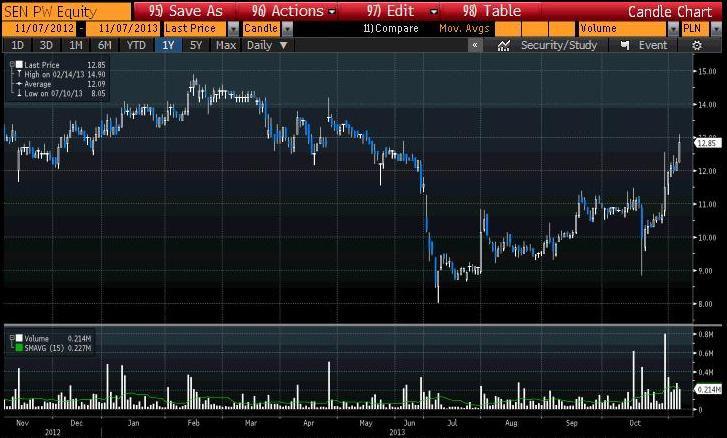The height and width of the screenshot is (438, 727).
Task: Open the Last Price field dropdown arrow
Action: point(233,29)
